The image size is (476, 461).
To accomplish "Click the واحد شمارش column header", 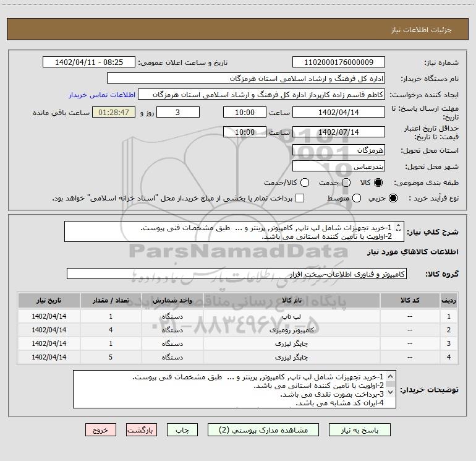I will [172, 300].
